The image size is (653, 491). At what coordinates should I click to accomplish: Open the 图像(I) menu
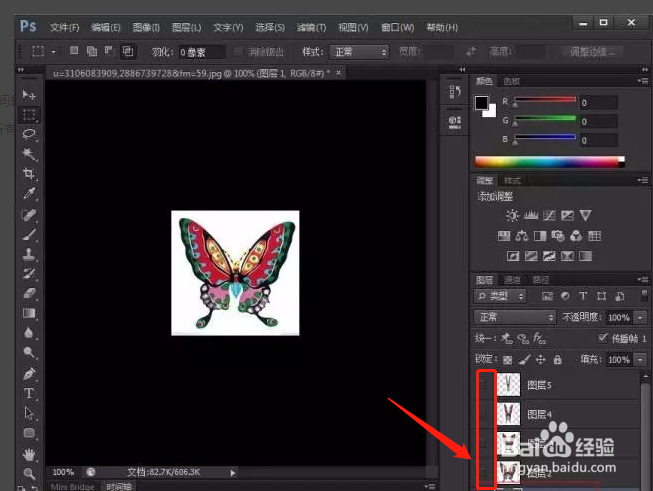(x=146, y=27)
